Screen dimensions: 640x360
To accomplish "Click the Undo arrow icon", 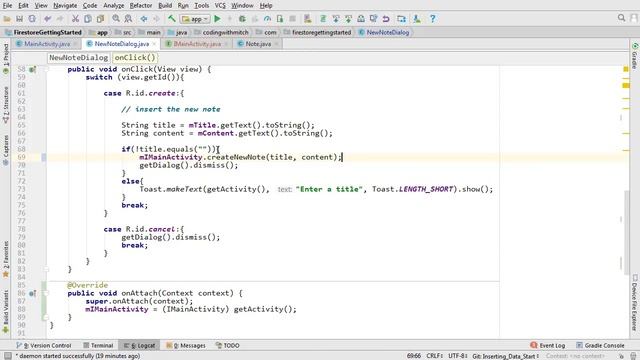I will click(x=47, y=19).
